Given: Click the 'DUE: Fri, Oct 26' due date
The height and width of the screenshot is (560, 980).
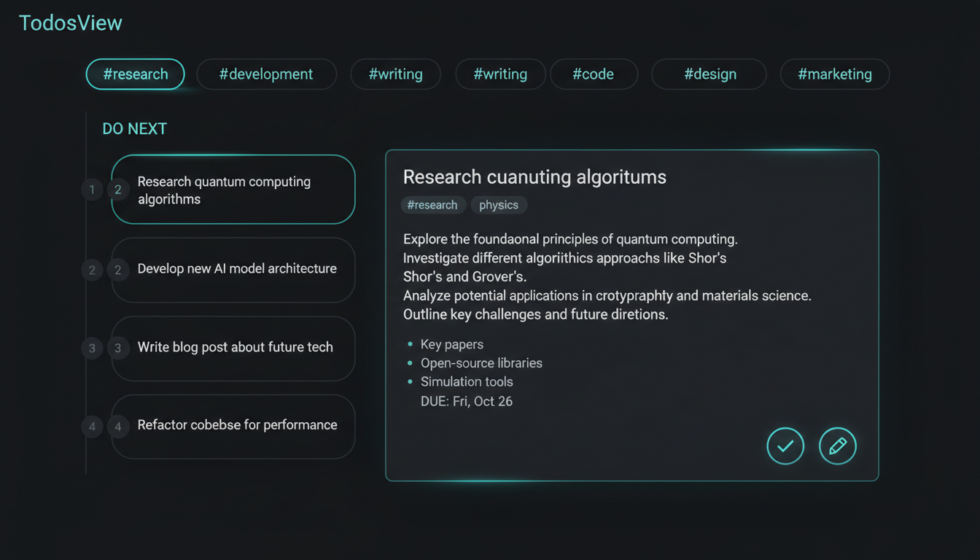Looking at the screenshot, I should click(467, 401).
